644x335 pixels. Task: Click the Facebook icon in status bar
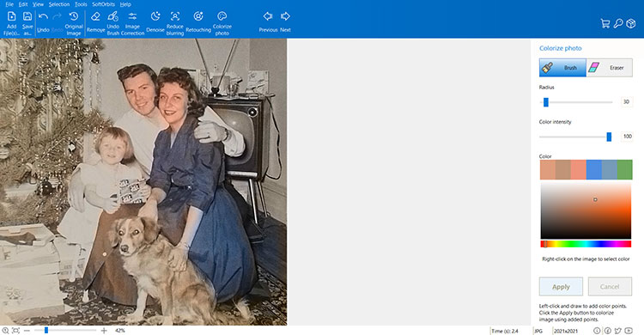(607, 331)
